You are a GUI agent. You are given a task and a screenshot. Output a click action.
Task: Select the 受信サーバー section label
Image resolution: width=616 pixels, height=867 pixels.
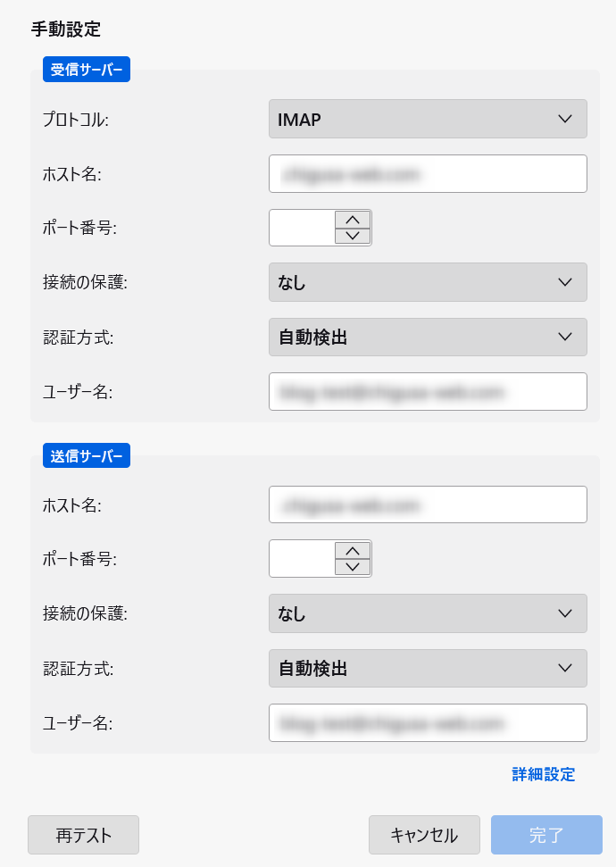click(87, 69)
